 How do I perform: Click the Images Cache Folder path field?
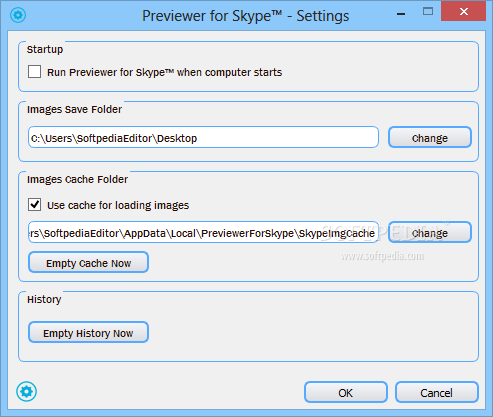coord(203,232)
